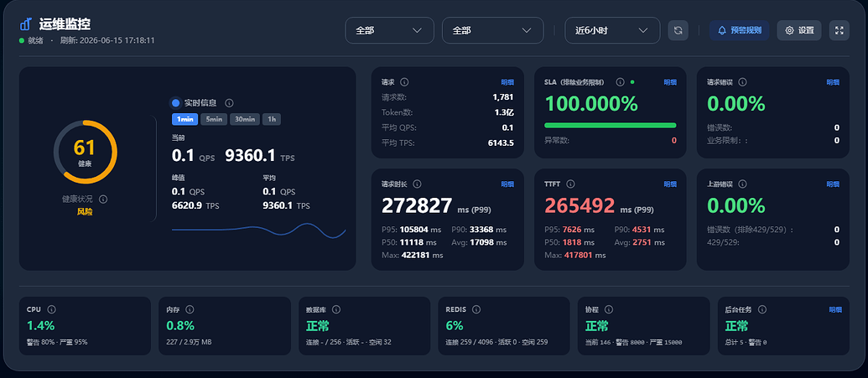Click the 272827 ms P99 duration value
Viewport: 868px width, 378px height.
click(x=417, y=205)
